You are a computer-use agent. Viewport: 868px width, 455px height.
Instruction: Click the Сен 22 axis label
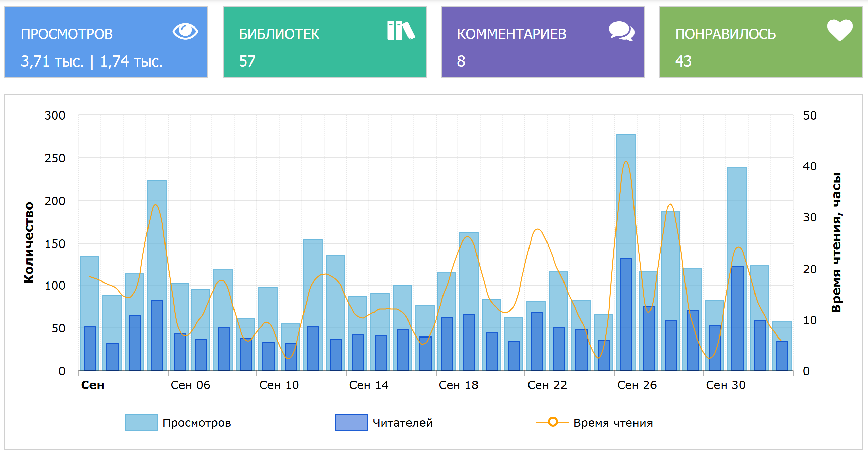coord(547,385)
